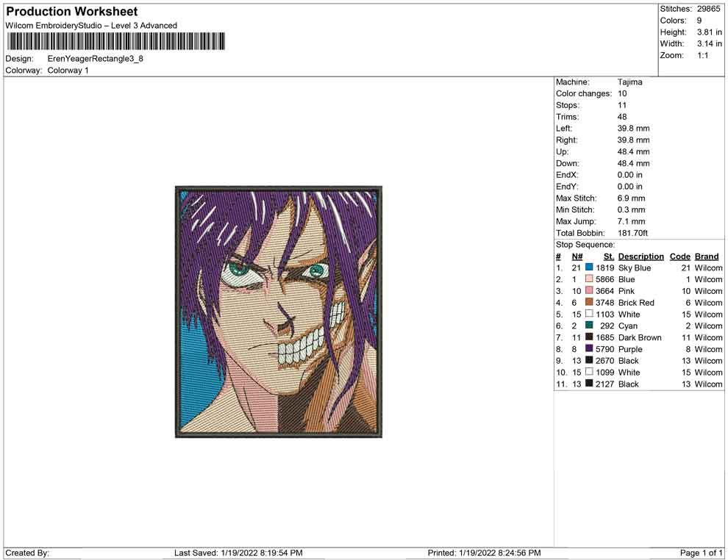Viewport: 728px width, 560px height.
Task: Click the Sky Blue color swatch
Action: point(589,268)
